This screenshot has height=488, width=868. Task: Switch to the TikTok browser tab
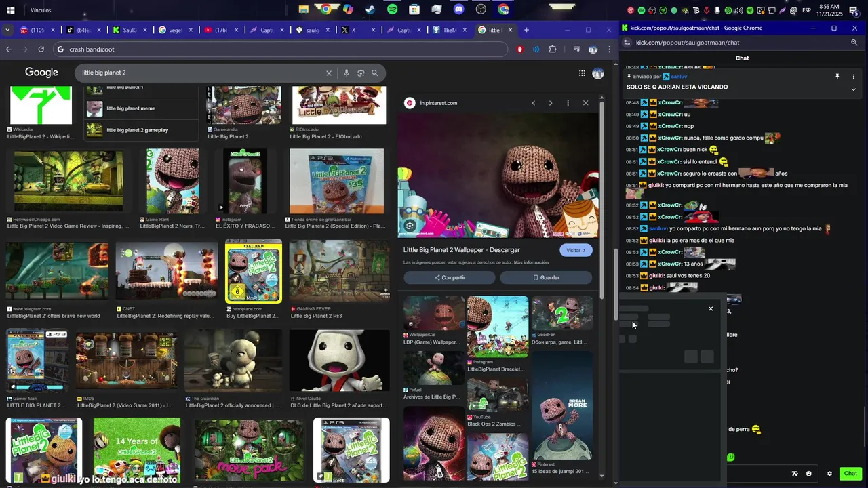[85, 30]
